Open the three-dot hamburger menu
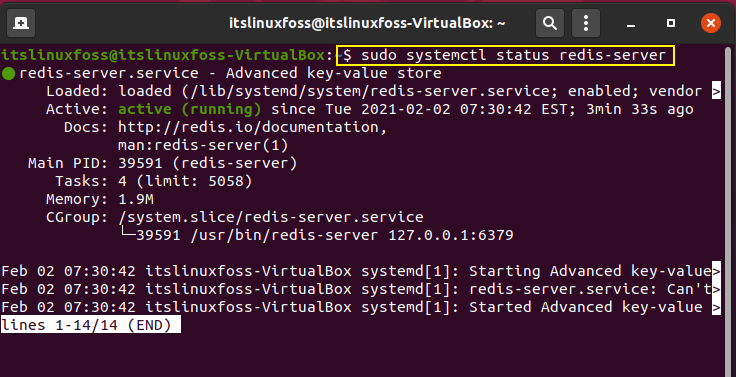 [586, 23]
